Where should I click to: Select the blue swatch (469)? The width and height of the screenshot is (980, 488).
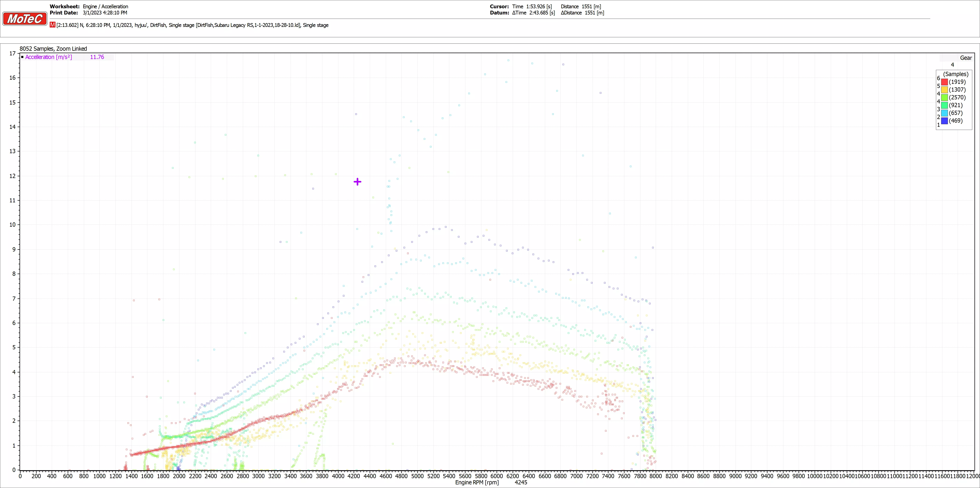[x=945, y=121]
